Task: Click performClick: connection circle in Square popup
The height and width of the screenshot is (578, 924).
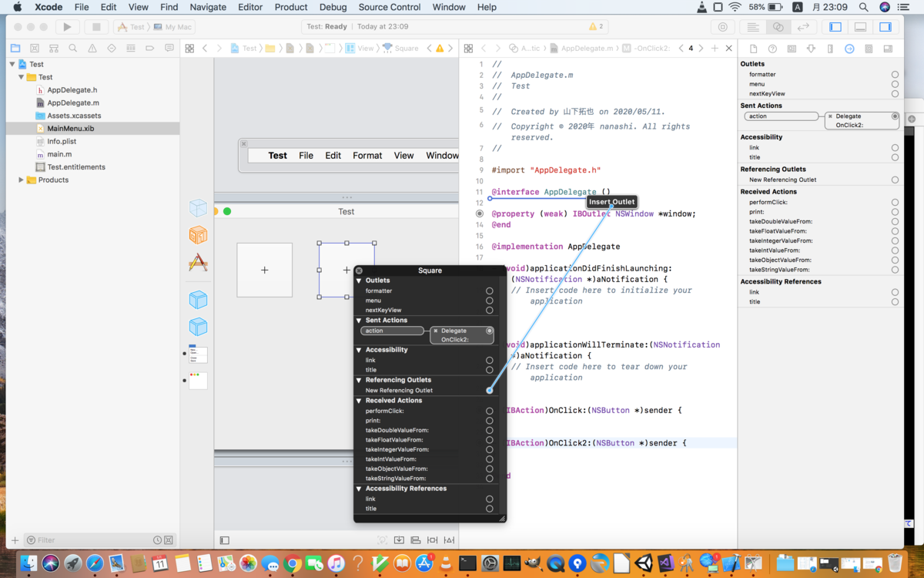Action: point(489,411)
